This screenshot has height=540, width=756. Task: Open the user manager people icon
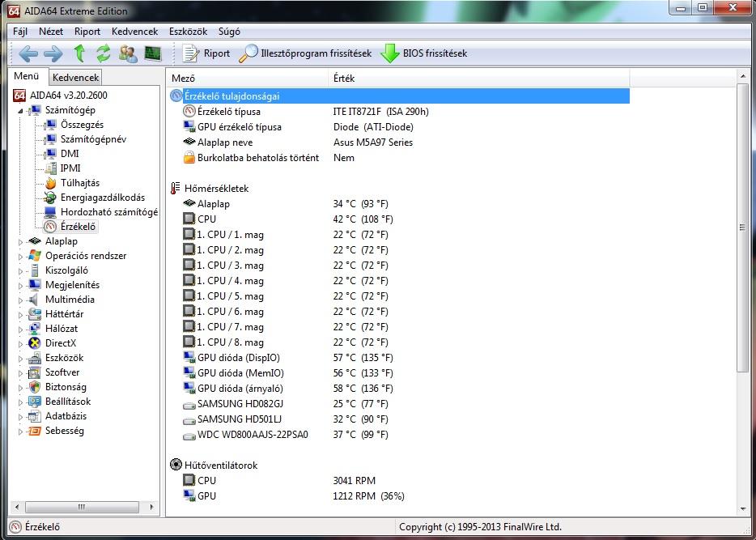[x=128, y=53]
